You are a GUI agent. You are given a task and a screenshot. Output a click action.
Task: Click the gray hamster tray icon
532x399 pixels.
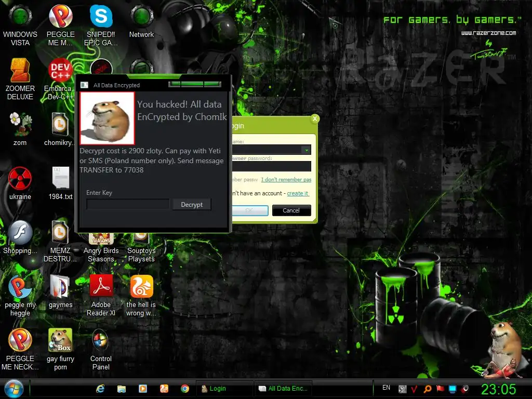point(402,389)
